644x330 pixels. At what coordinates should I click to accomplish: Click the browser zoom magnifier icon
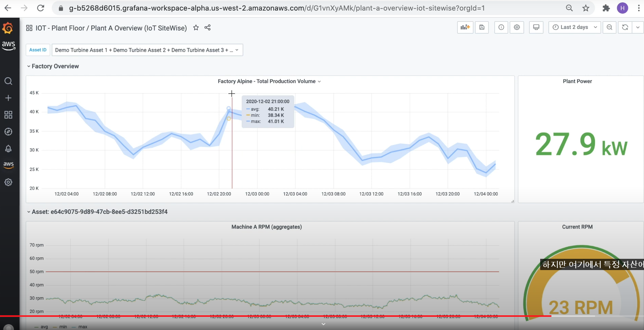click(x=569, y=8)
